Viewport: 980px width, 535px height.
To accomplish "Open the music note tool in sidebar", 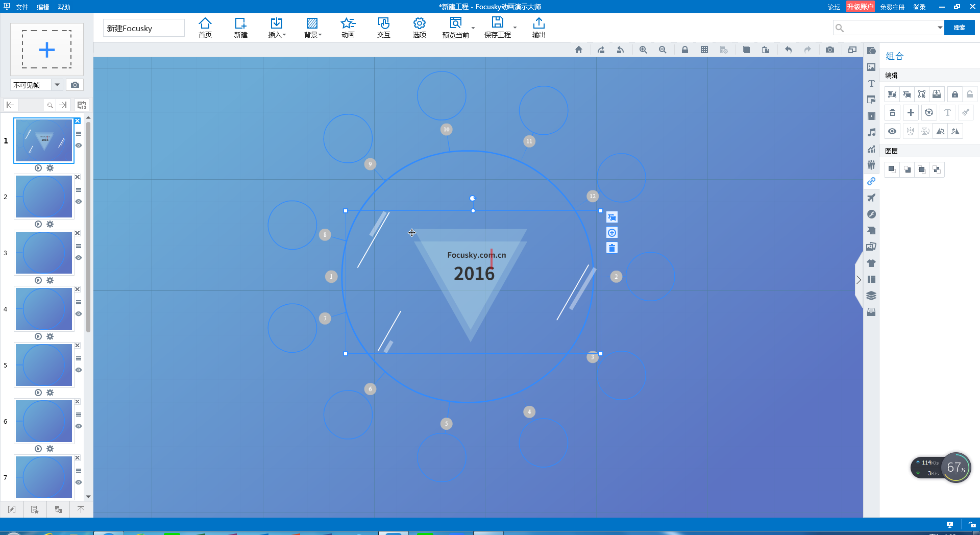I will [871, 132].
